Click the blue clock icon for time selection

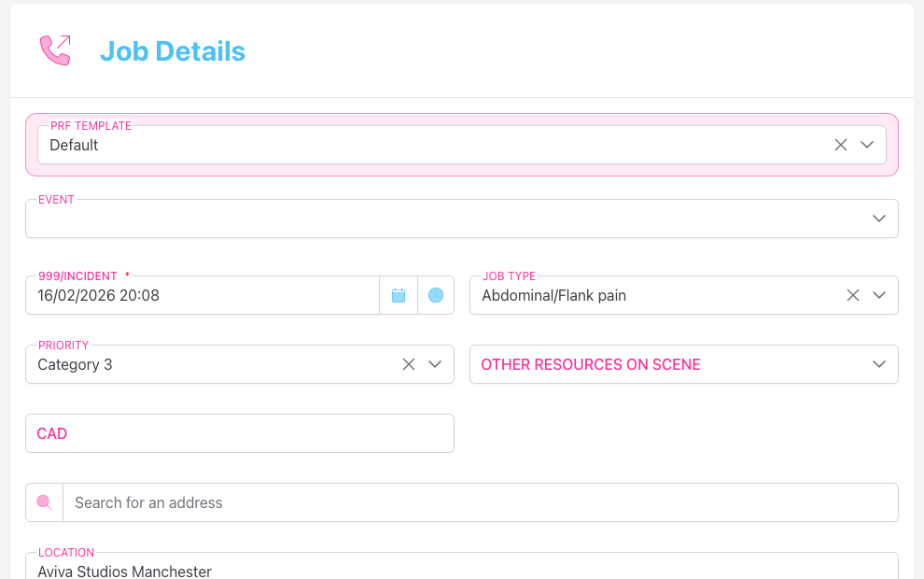point(435,294)
